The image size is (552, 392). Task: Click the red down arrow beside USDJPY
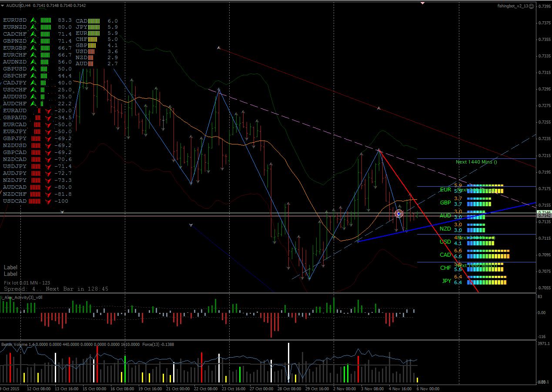click(x=48, y=167)
